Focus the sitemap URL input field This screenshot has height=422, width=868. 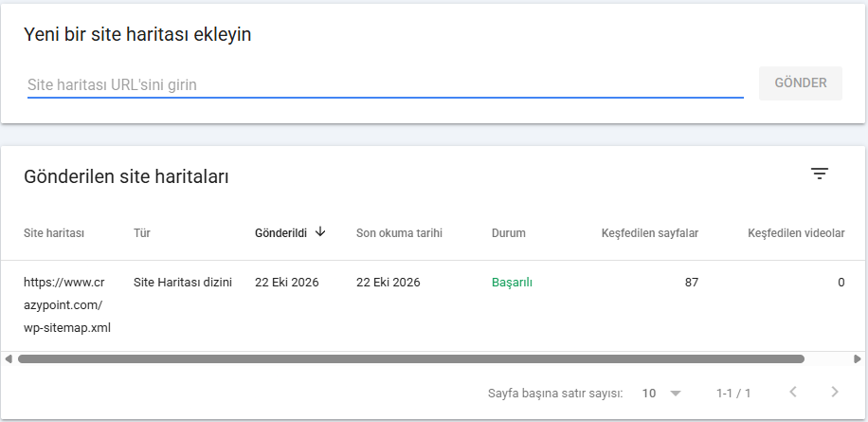tap(386, 84)
